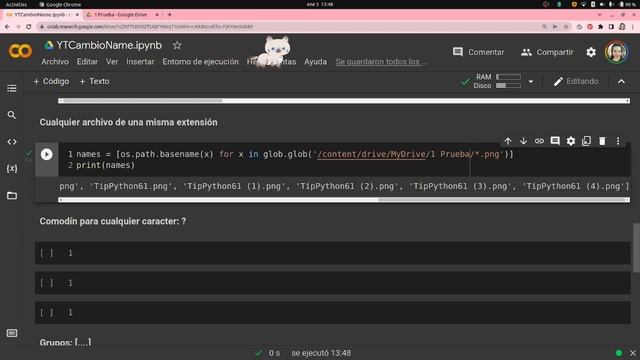The image size is (640, 360).
Task: Click the heading 'Cualquier archivo de una misma extensión'
Action: 129,122
